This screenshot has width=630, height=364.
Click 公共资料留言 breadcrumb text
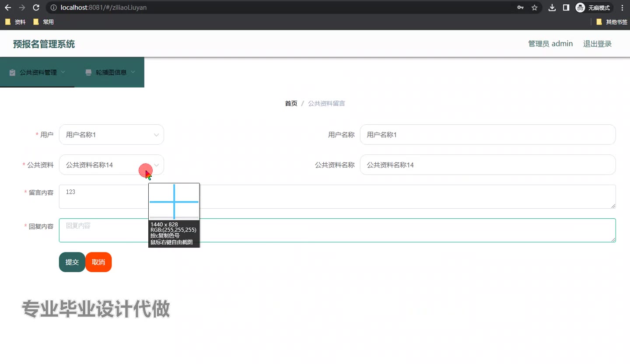(x=326, y=104)
